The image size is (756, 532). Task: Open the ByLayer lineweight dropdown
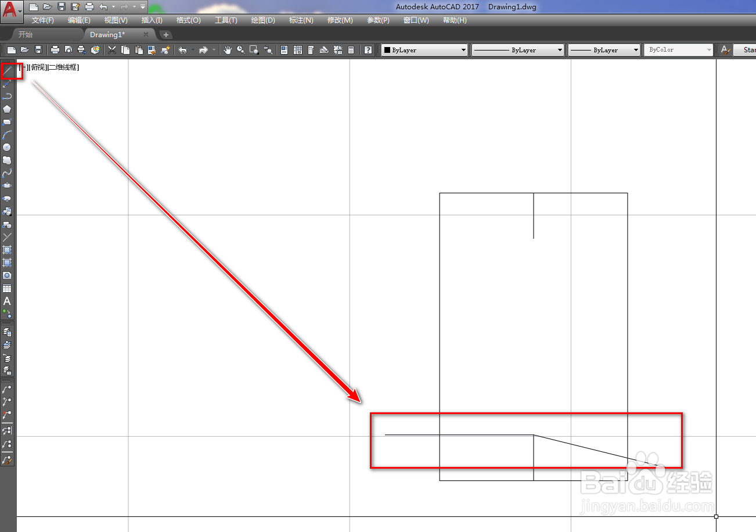coord(604,50)
